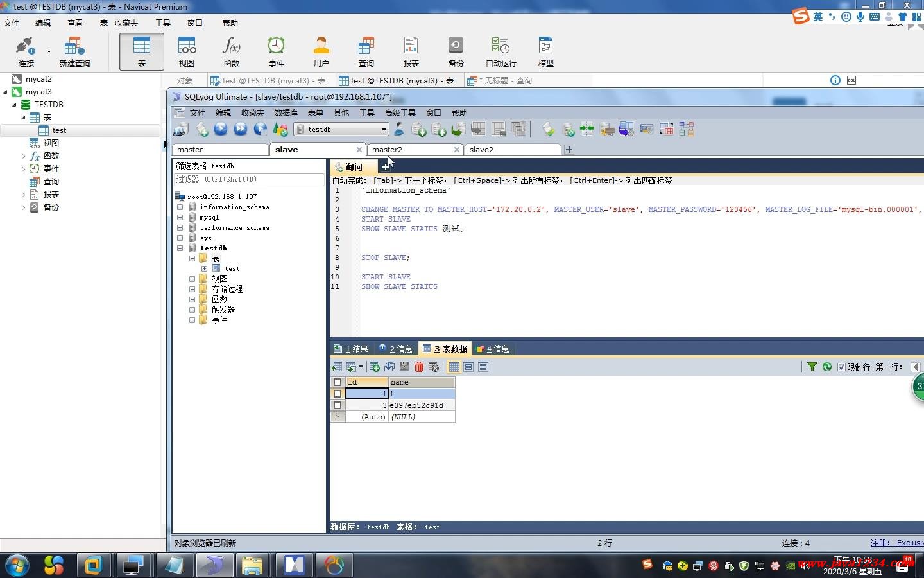The height and width of the screenshot is (578, 924).
Task: Click SQLyog schema designer icon
Action: (x=687, y=129)
